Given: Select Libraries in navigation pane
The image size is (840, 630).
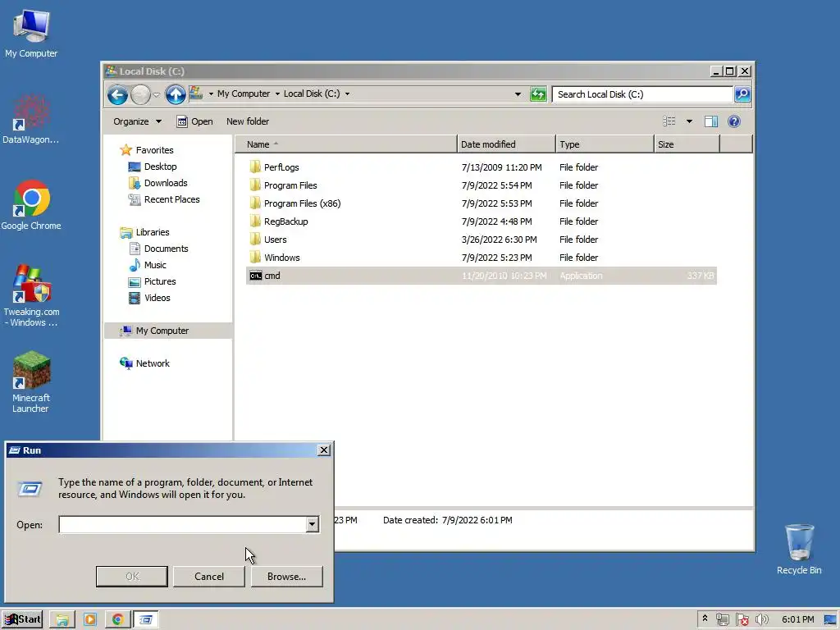Looking at the screenshot, I should click(x=144, y=232).
